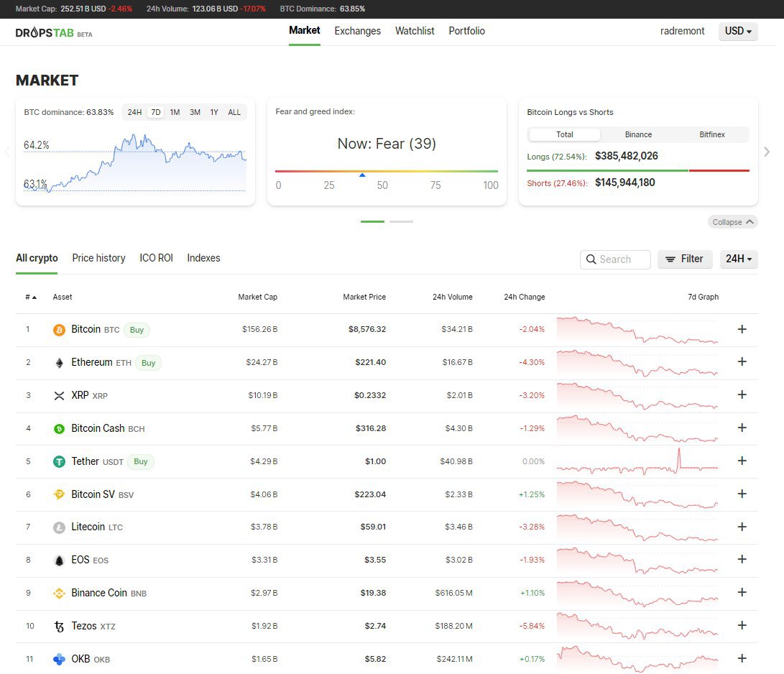Open the Bitcoin 7d graph thumbnail

[637, 330]
